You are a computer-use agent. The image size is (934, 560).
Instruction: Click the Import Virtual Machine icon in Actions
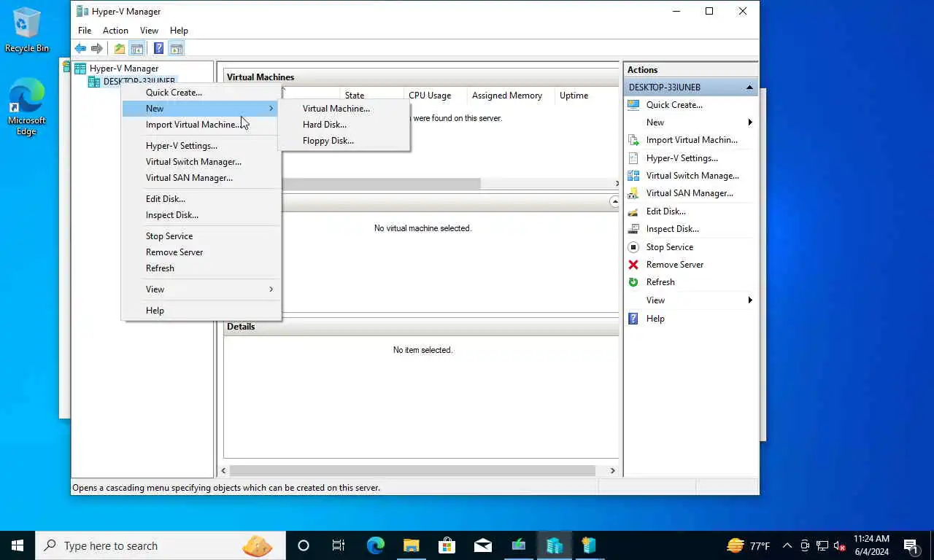633,140
